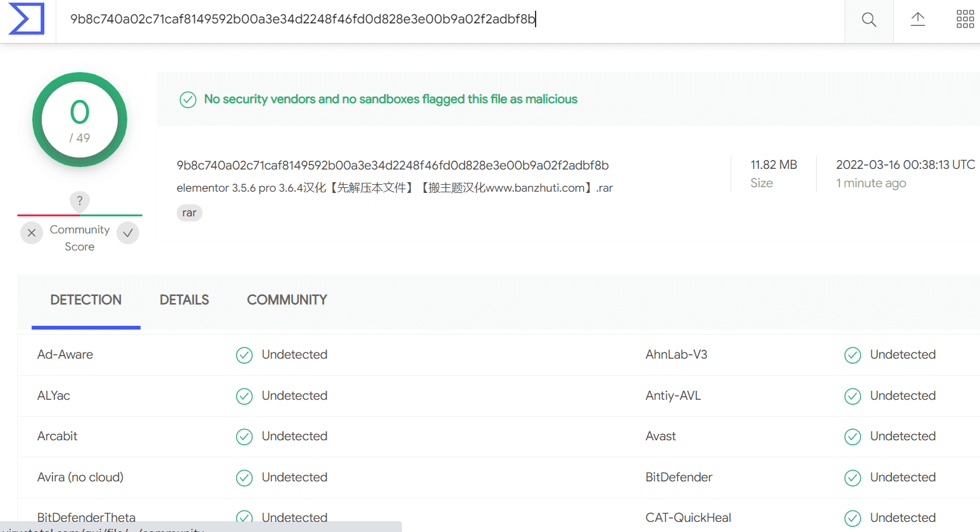Viewport: 980px width, 532px height.
Task: Click the Avira undetected check icon
Action: point(244,478)
